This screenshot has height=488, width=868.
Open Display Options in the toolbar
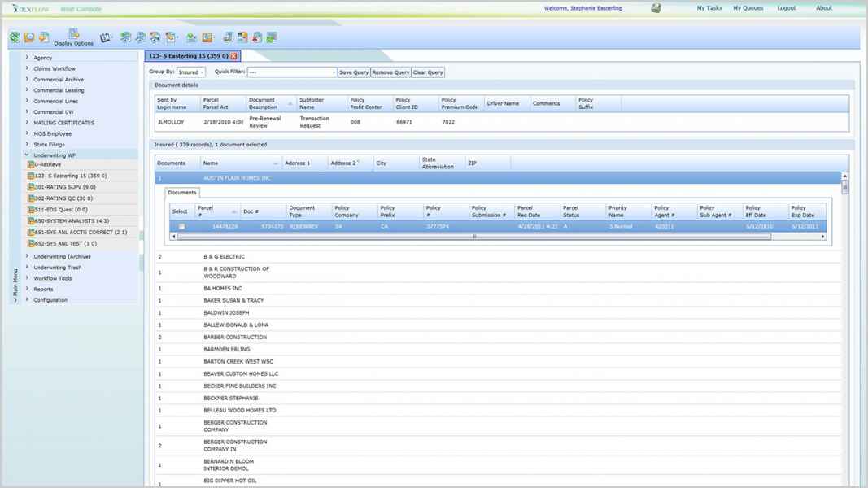point(73,37)
